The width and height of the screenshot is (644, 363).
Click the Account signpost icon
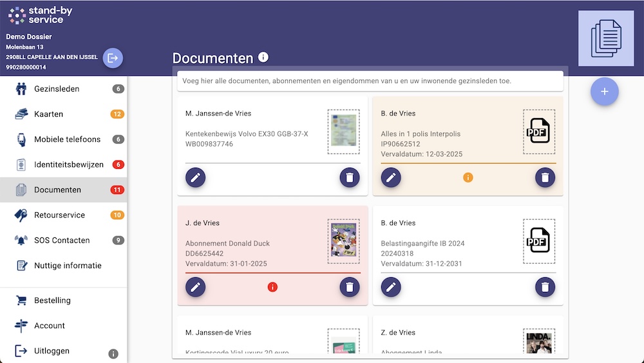click(21, 326)
